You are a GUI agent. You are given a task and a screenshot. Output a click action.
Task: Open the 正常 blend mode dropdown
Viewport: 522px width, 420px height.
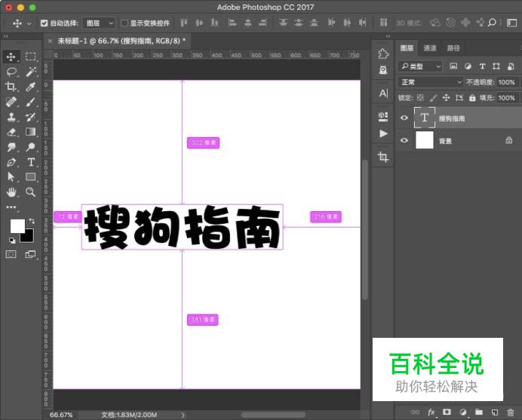coord(430,82)
